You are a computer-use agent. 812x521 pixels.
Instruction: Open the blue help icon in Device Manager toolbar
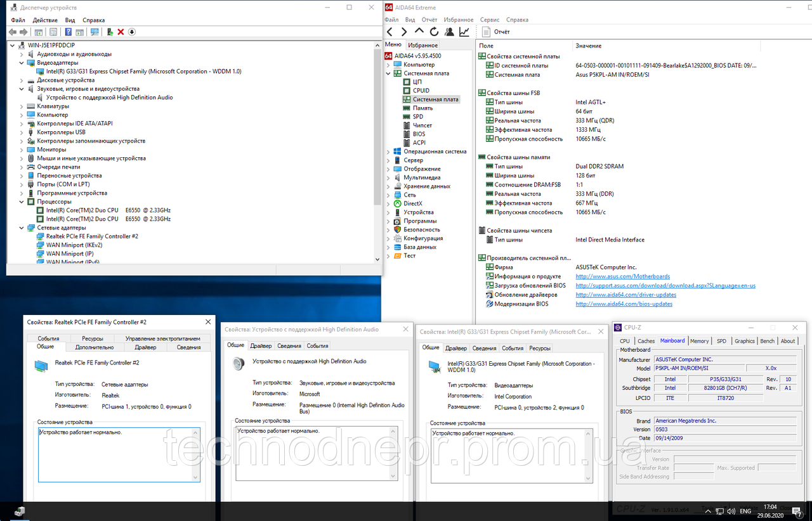(69, 32)
